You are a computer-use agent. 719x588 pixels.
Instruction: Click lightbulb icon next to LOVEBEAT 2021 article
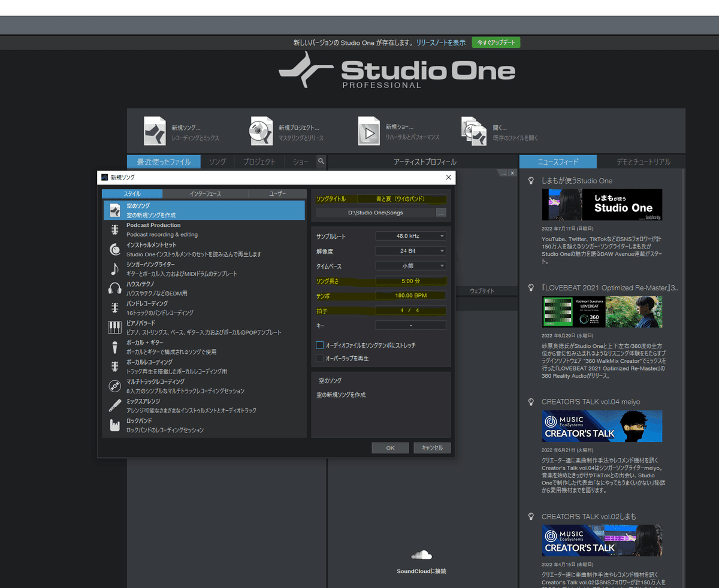click(x=530, y=287)
